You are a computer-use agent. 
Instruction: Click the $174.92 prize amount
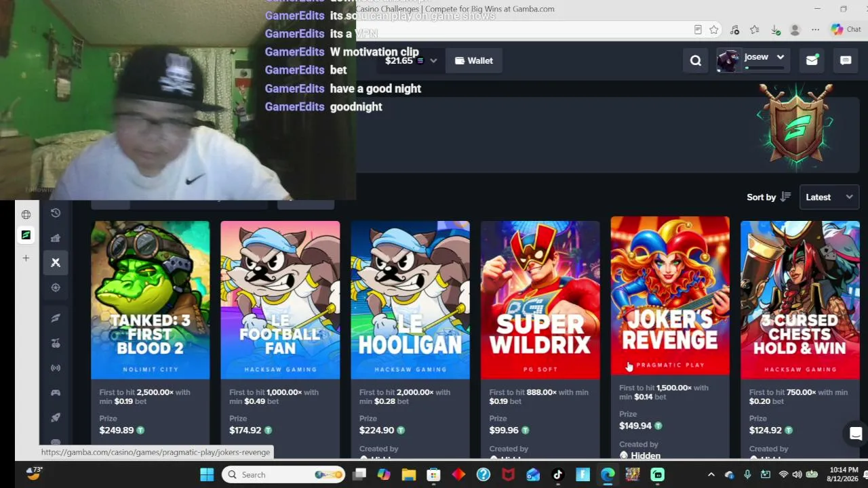(x=245, y=430)
